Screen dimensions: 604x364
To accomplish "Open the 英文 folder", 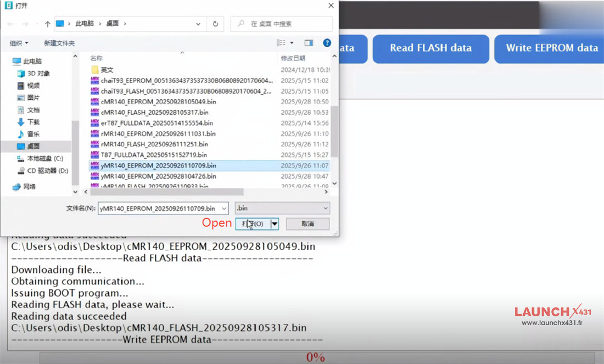I will [107, 70].
